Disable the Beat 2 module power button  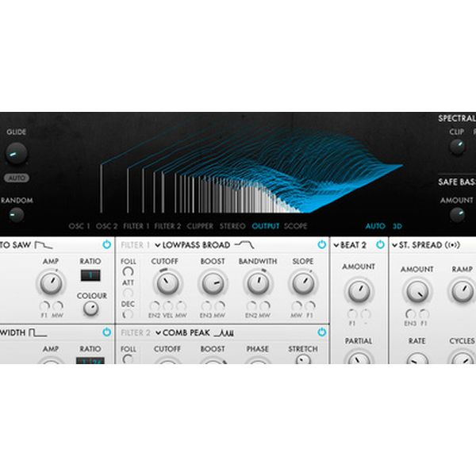380,244
